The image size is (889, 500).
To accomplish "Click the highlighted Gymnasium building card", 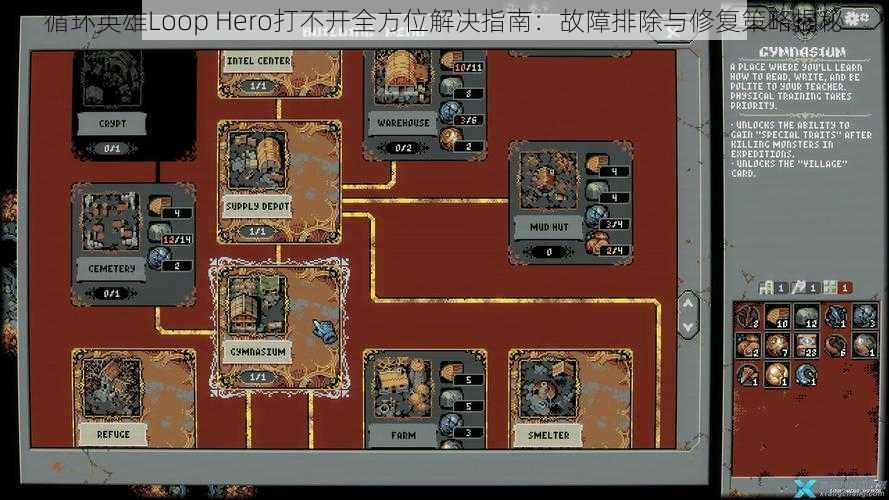I will (280, 327).
